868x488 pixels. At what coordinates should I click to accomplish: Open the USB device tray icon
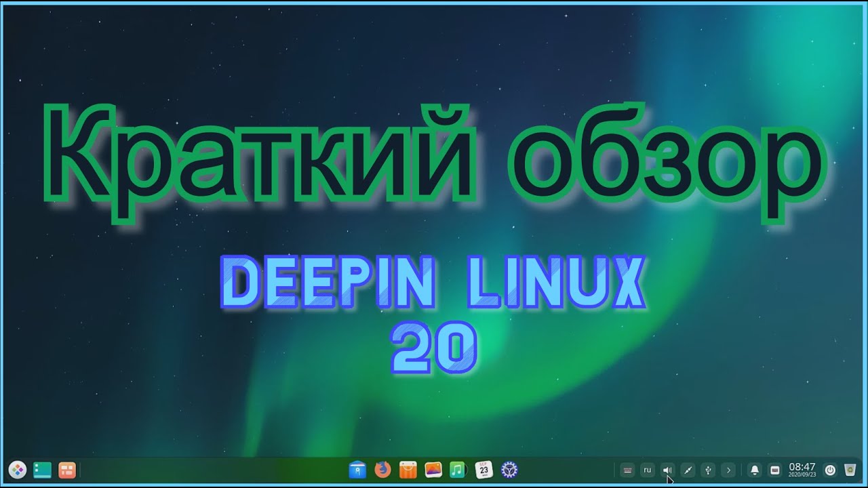pos(708,470)
